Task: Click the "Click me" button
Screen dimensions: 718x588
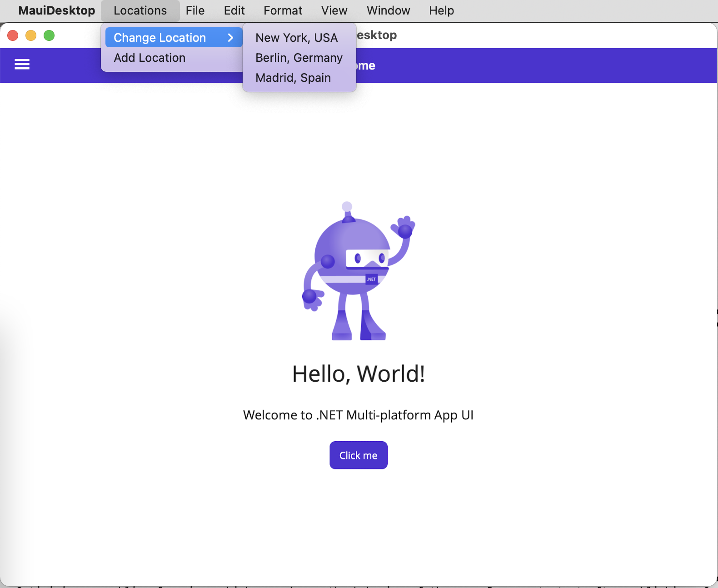Action: 359,455
